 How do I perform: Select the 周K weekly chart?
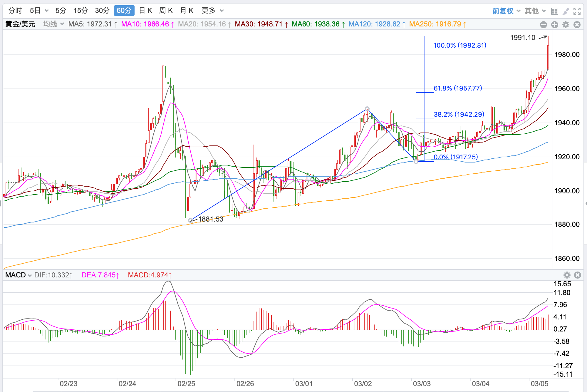(x=166, y=11)
